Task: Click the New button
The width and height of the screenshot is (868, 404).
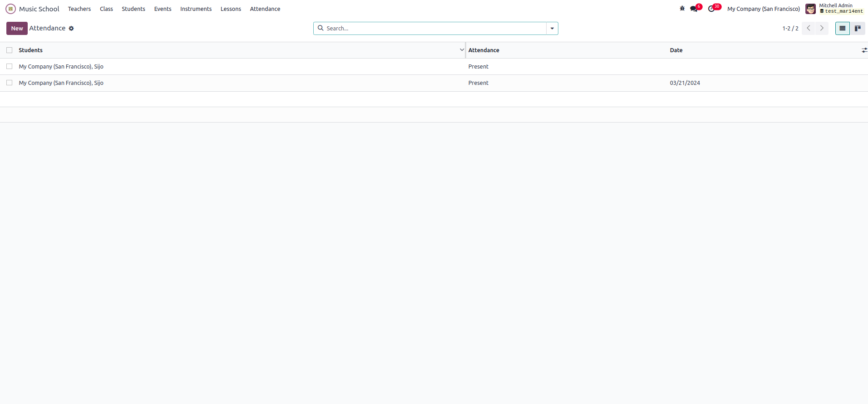Action: pyautogui.click(x=17, y=28)
